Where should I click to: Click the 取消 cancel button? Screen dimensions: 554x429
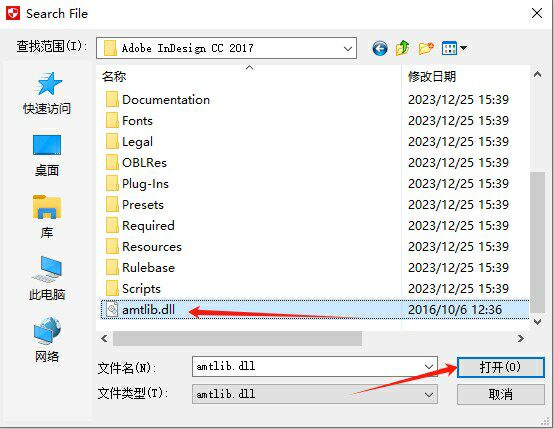(500, 394)
